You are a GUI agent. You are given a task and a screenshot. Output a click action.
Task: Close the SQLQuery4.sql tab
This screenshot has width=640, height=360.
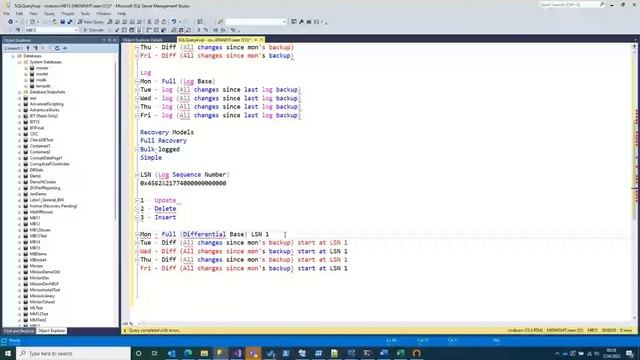point(262,40)
